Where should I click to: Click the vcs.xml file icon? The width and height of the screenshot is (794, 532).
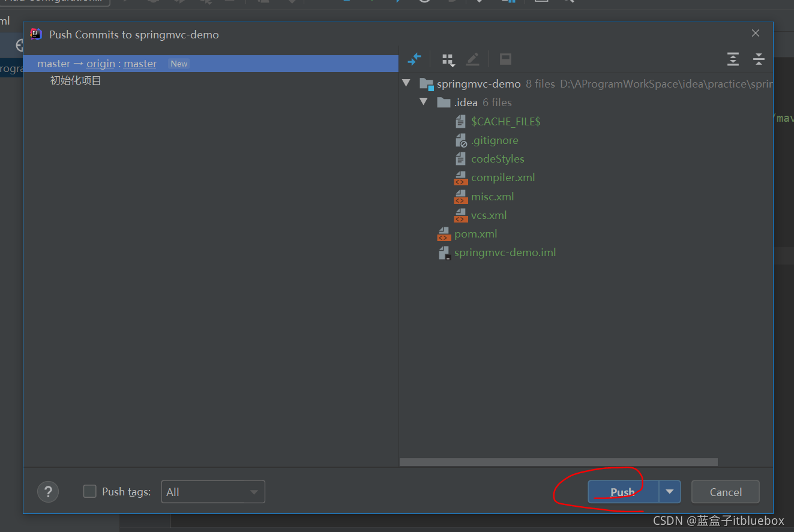(x=461, y=215)
